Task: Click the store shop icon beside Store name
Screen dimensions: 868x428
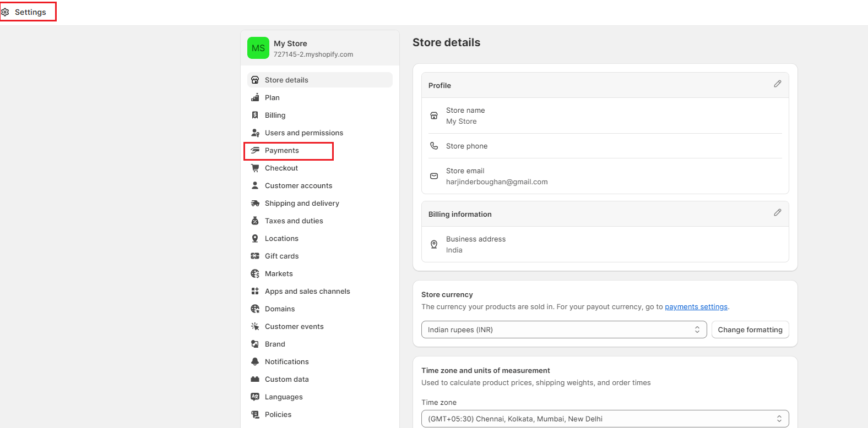Action: point(434,116)
